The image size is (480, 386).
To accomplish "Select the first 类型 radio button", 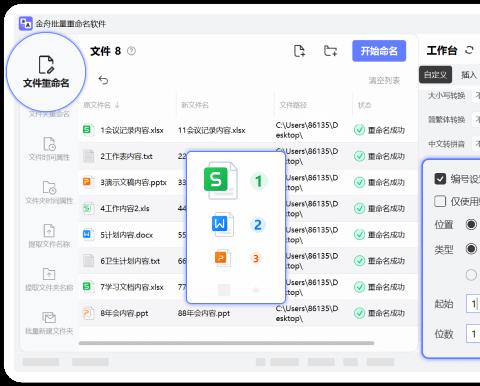I will (471, 249).
